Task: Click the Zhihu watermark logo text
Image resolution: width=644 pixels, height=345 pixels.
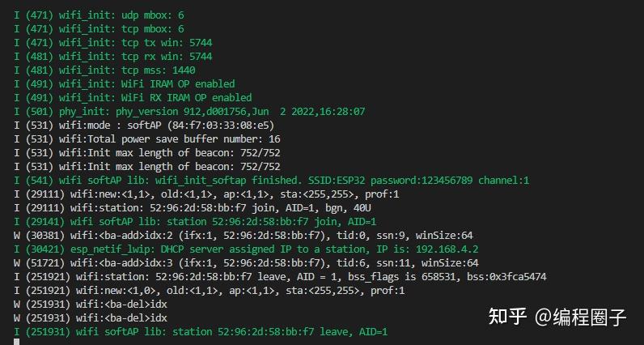Action: pos(511,316)
